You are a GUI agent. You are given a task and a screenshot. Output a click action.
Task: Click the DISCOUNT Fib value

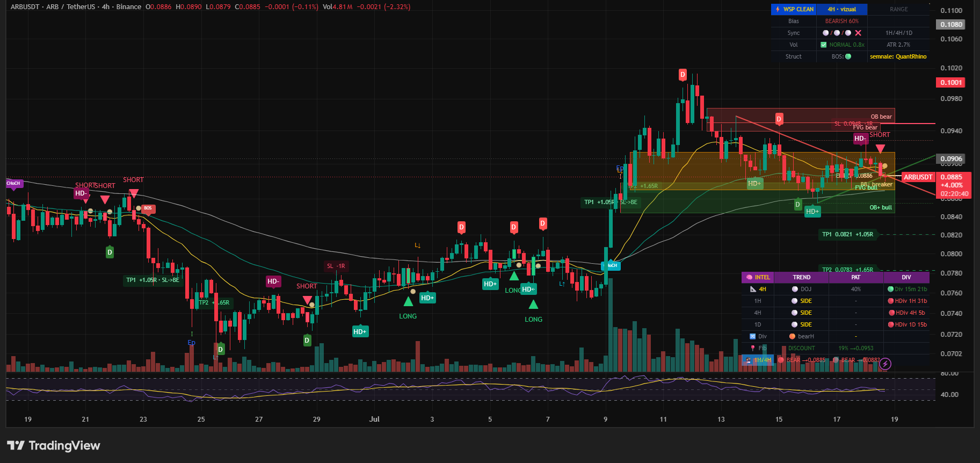[x=801, y=349]
